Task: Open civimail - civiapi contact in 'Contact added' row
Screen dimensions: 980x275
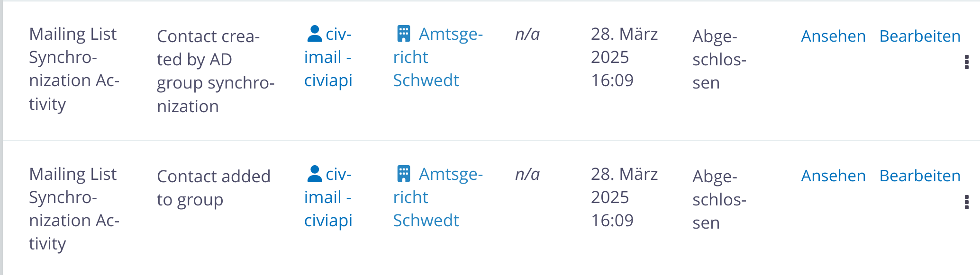Action: pyautogui.click(x=328, y=197)
